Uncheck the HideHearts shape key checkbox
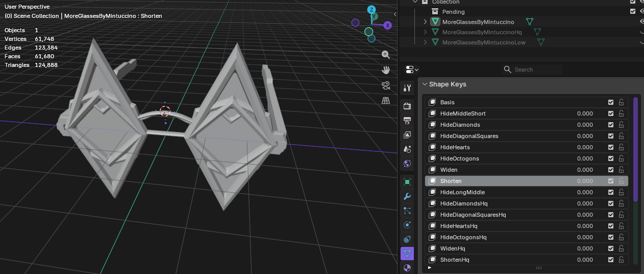This screenshot has width=644, height=274. (611, 147)
